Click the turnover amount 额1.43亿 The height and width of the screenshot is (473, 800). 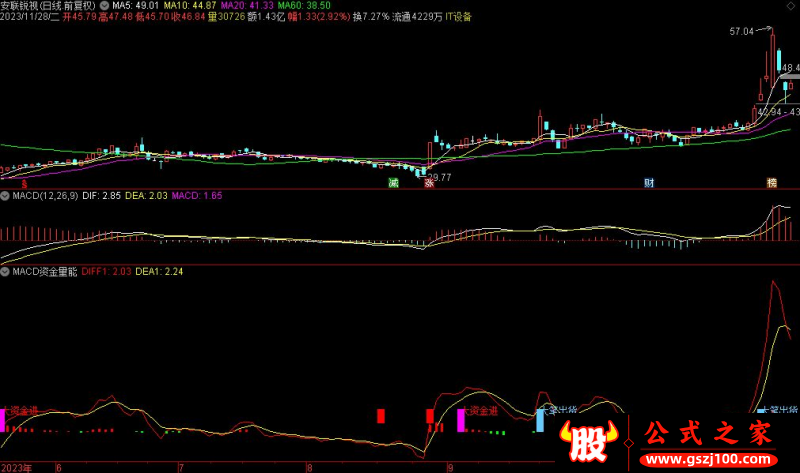pos(266,17)
